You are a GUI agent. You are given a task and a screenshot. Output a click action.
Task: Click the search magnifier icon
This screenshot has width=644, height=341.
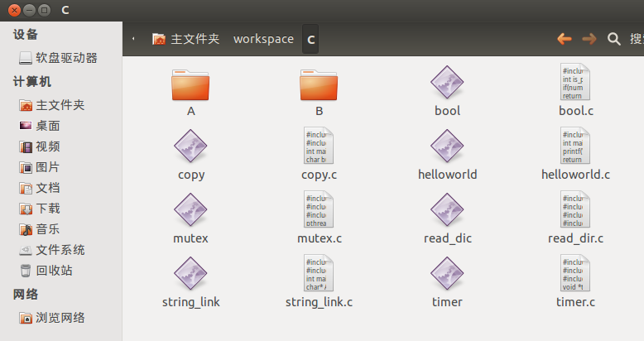(x=613, y=39)
